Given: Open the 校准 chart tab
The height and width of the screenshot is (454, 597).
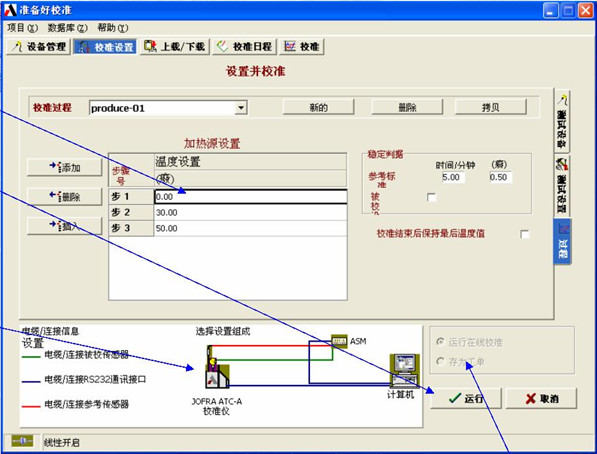Looking at the screenshot, I should pos(302,47).
